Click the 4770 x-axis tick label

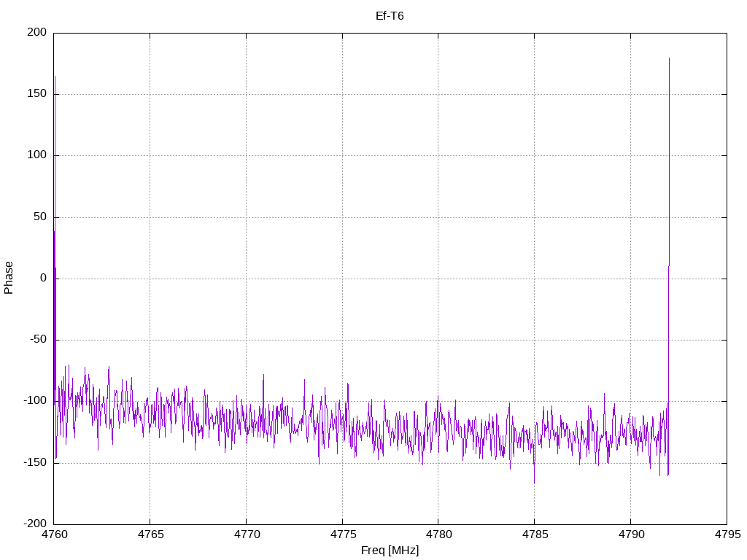247,534
